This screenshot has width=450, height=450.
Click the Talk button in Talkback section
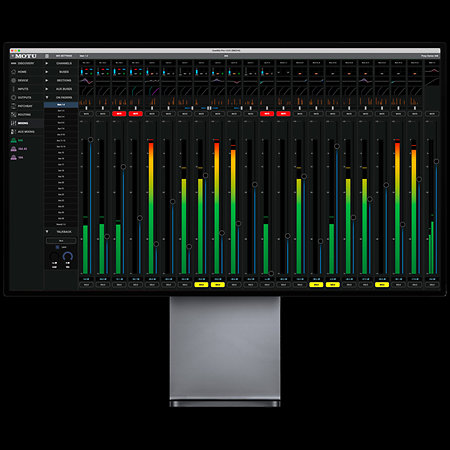pos(61,240)
